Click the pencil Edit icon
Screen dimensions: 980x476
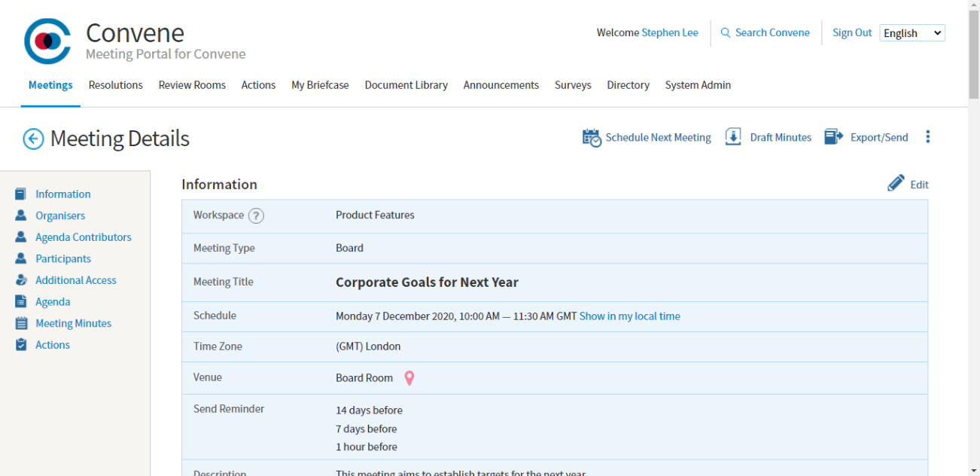[x=896, y=184]
